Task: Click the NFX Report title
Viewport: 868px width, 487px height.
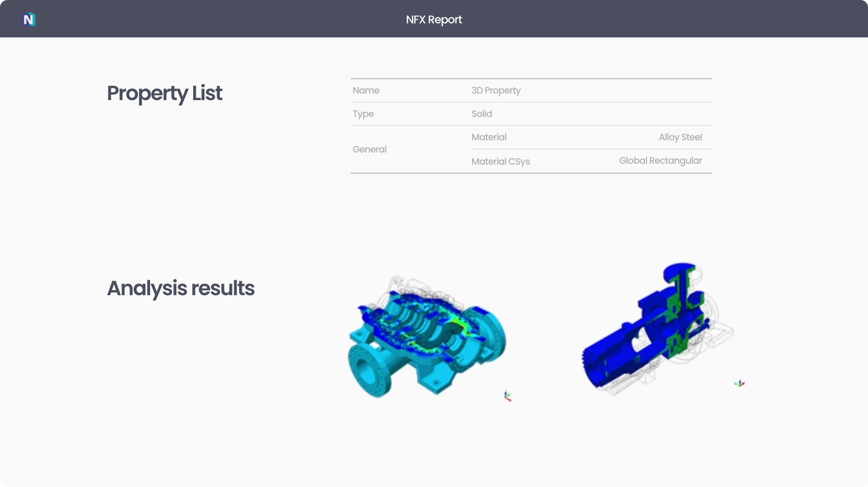Action: click(x=434, y=20)
